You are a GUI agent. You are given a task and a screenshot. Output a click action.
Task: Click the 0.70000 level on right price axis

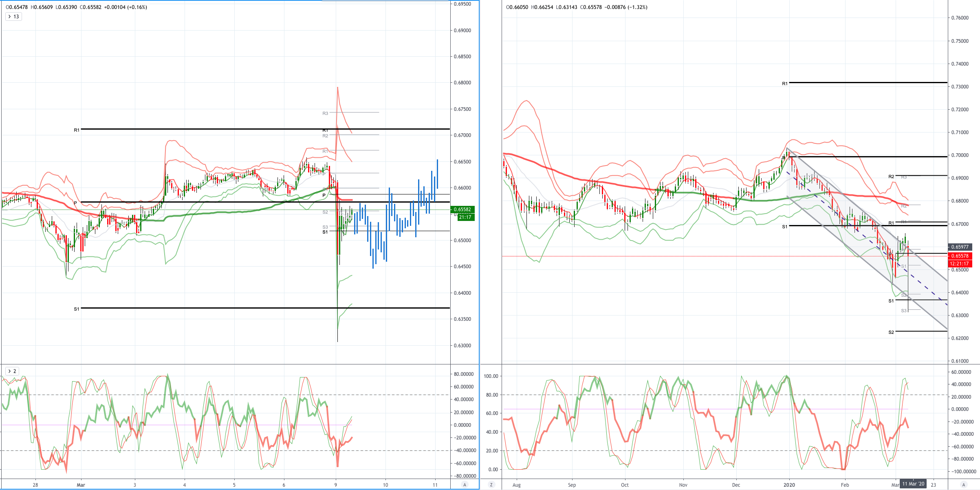coord(959,155)
